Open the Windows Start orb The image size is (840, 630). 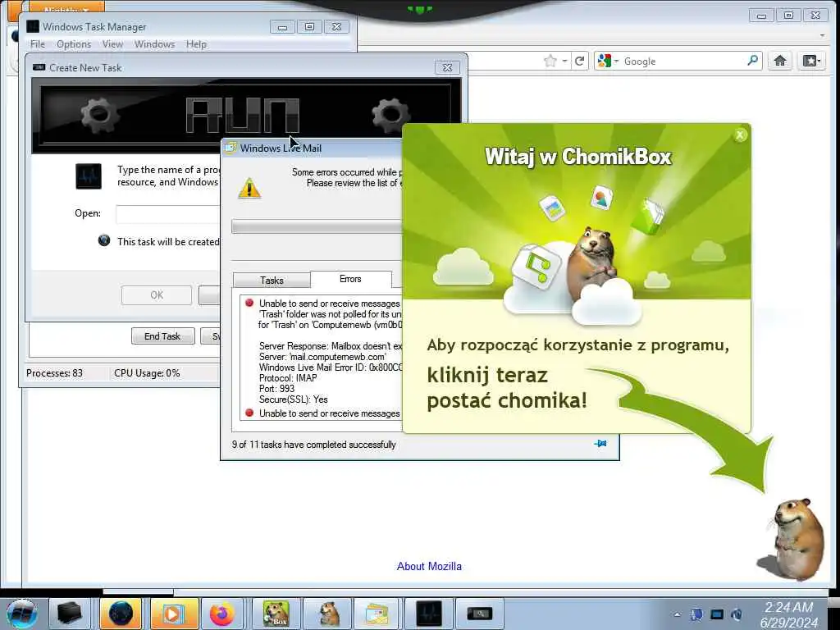[22, 614]
